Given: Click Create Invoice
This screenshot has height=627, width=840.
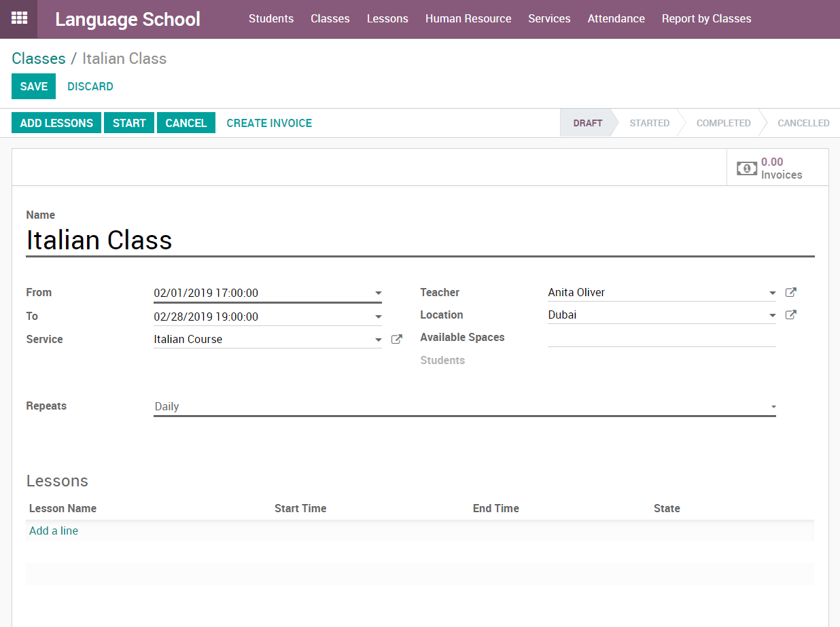Looking at the screenshot, I should [269, 123].
